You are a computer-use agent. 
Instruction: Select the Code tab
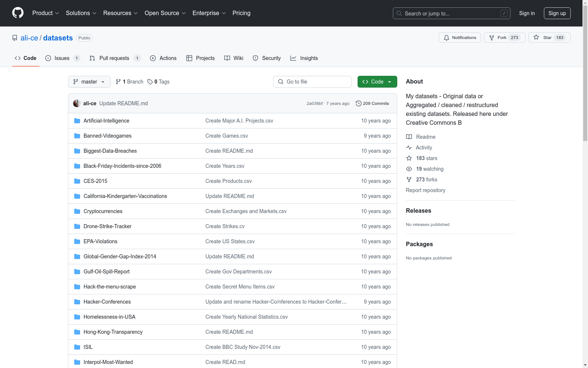pyautogui.click(x=26, y=58)
